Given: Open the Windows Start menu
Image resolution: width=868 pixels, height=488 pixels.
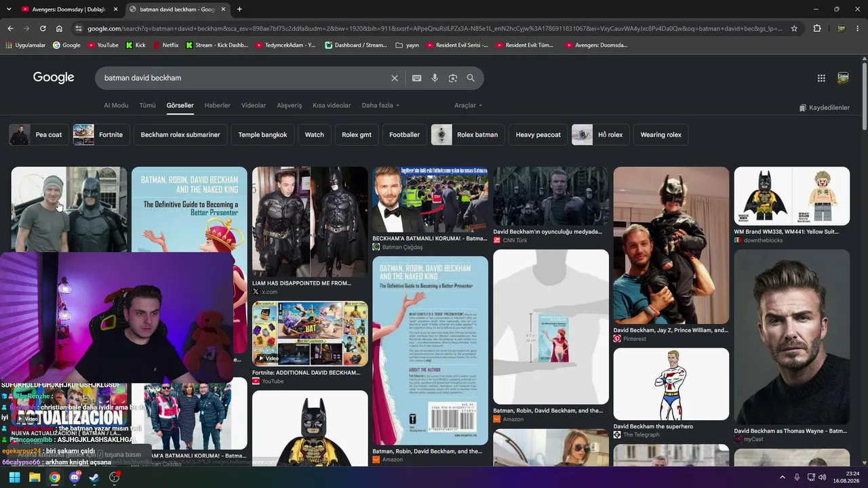Looking at the screenshot, I should tap(14, 477).
